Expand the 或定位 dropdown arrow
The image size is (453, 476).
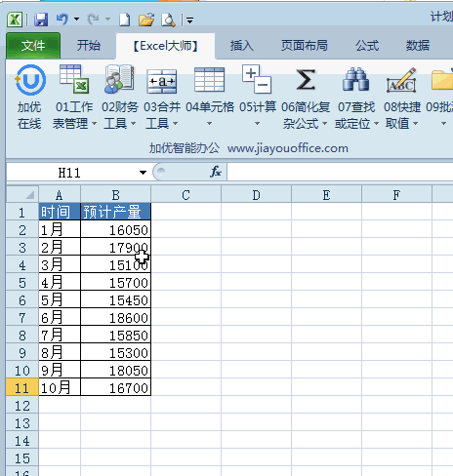click(376, 124)
